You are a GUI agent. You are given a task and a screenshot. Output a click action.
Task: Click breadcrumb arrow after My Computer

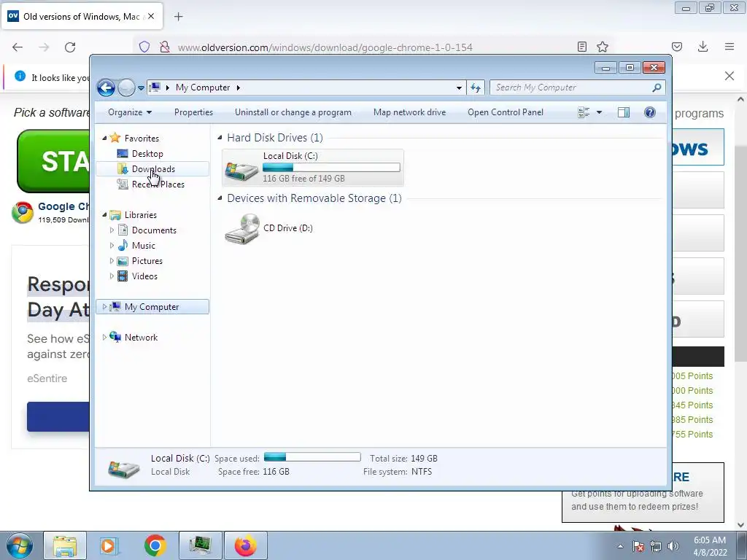point(239,87)
